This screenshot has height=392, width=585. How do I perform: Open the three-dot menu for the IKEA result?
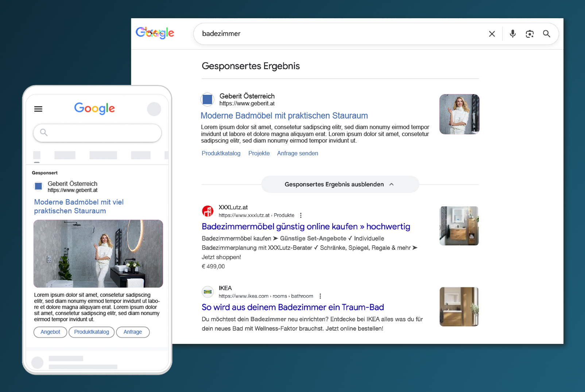pos(320,296)
